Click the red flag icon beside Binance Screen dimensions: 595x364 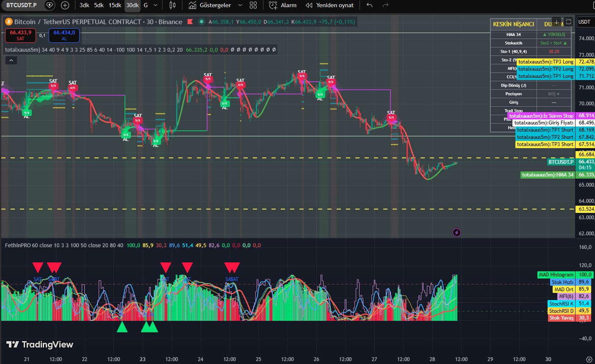[190, 22]
